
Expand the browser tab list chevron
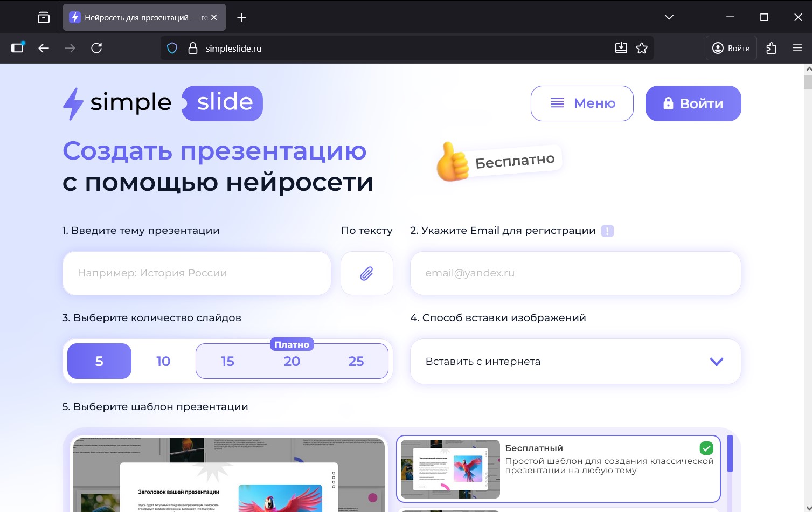(x=668, y=17)
